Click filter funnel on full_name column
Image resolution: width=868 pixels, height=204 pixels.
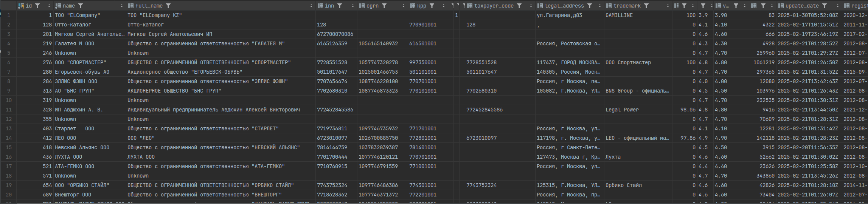pyautogui.click(x=168, y=6)
